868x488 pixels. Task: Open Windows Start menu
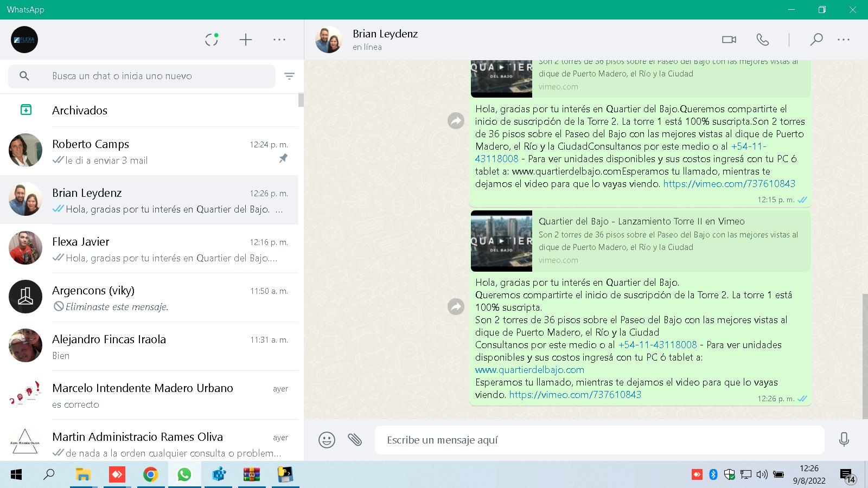click(x=16, y=475)
